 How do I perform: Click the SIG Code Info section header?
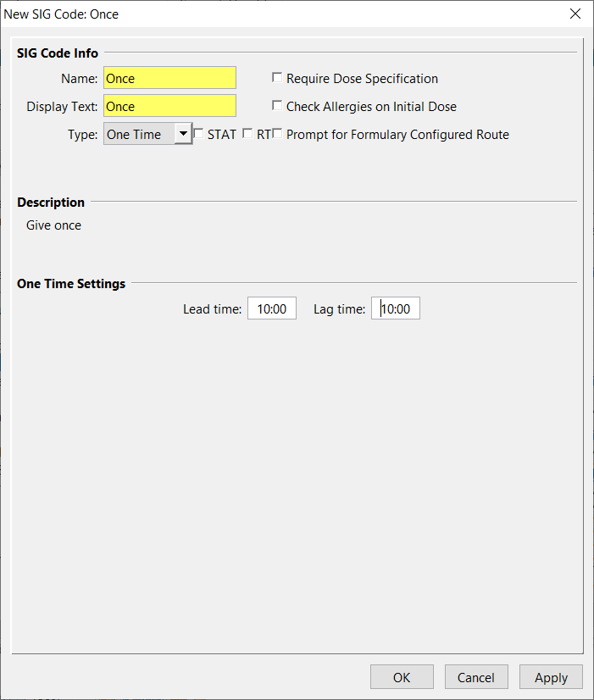[58, 53]
